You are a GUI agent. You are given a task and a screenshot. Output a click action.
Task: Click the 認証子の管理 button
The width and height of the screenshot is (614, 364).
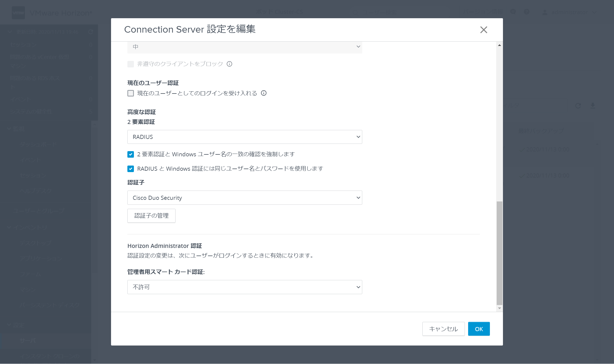pyautogui.click(x=151, y=216)
